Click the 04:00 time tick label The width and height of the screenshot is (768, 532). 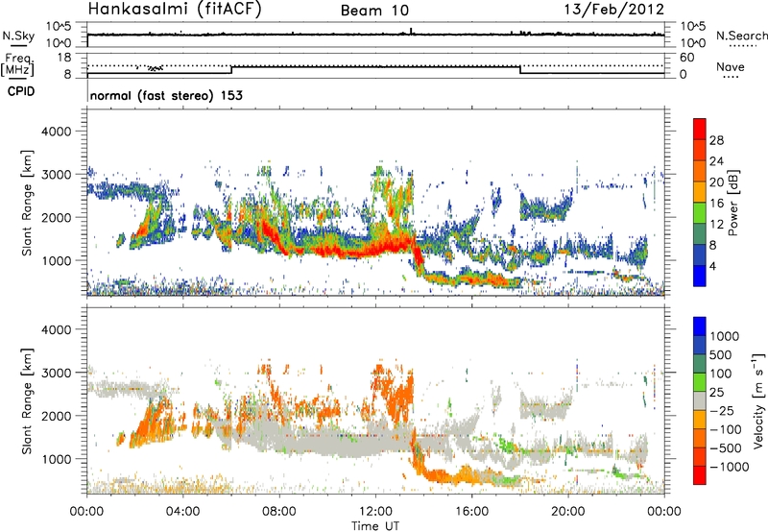[182, 512]
